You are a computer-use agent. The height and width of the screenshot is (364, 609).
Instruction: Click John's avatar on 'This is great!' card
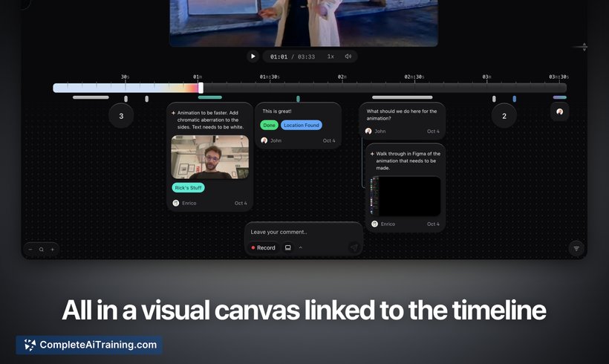(x=264, y=140)
